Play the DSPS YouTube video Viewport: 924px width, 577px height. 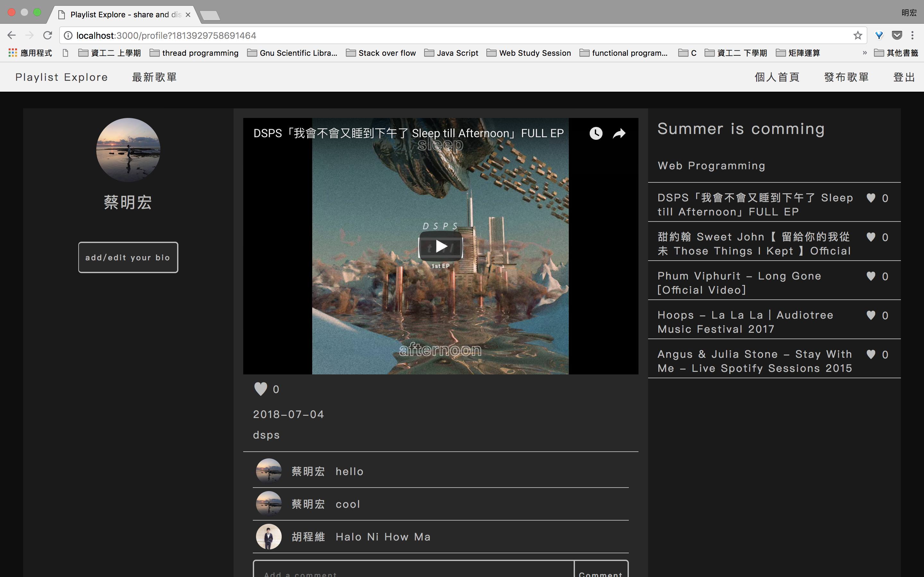pos(441,246)
